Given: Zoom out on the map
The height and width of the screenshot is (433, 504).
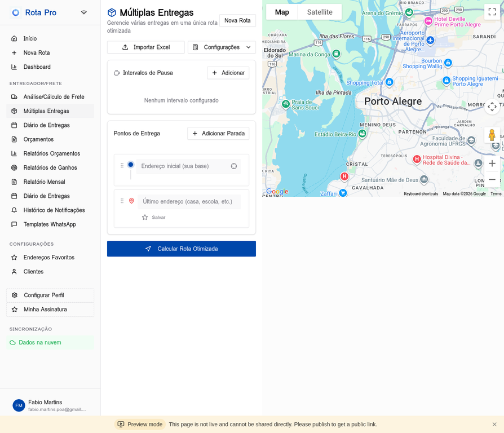Looking at the screenshot, I should pyautogui.click(x=492, y=180).
